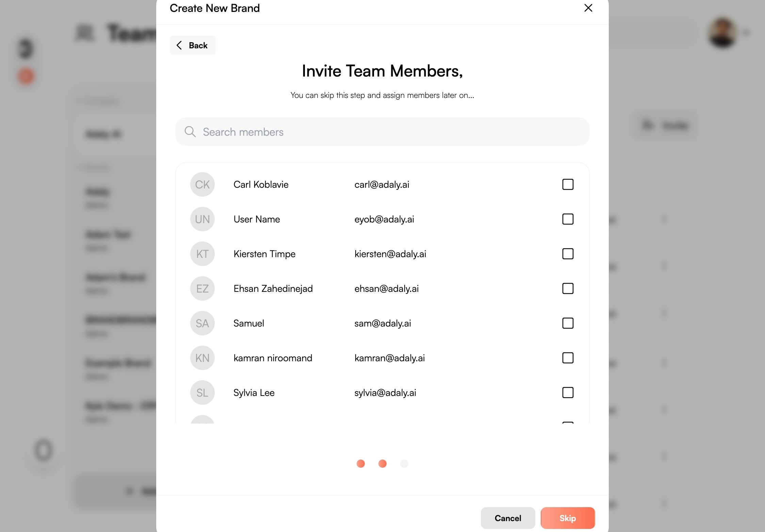Click the UN avatar for User Name
Image resolution: width=765 pixels, height=532 pixels.
pyautogui.click(x=202, y=219)
